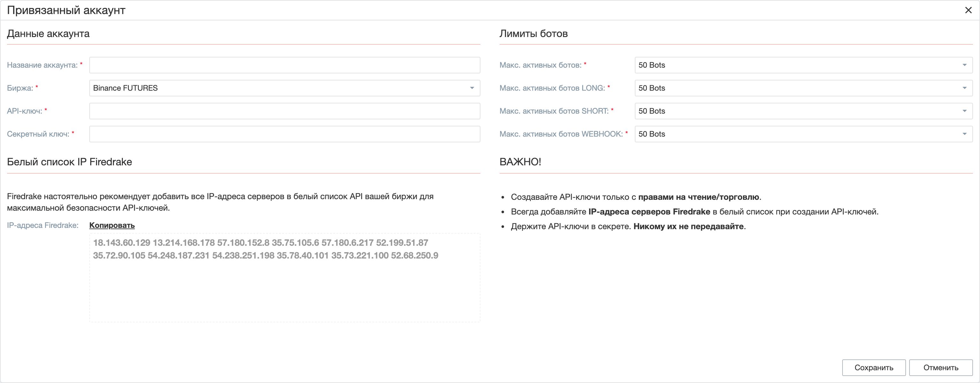Click the Название аккаунта input field
Screen dimensions: 980x383
point(285,65)
